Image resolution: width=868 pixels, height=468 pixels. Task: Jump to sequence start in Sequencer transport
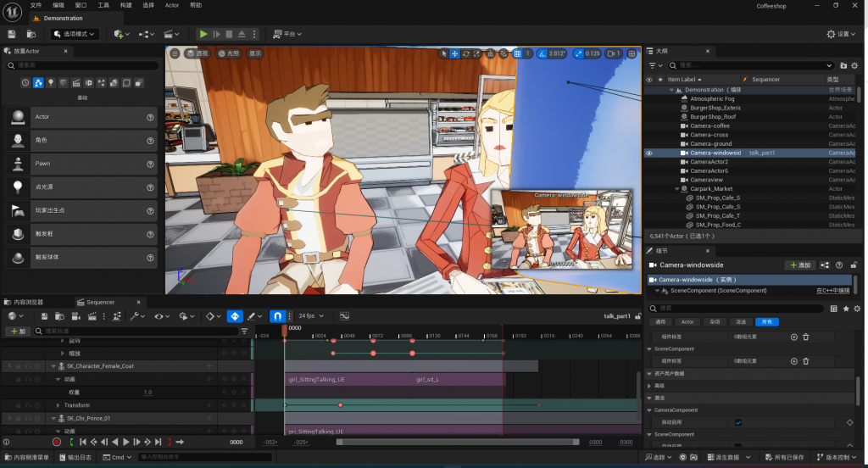click(83, 442)
